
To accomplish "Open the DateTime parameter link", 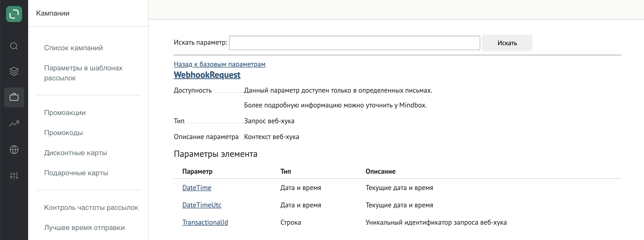I will [x=197, y=188].
